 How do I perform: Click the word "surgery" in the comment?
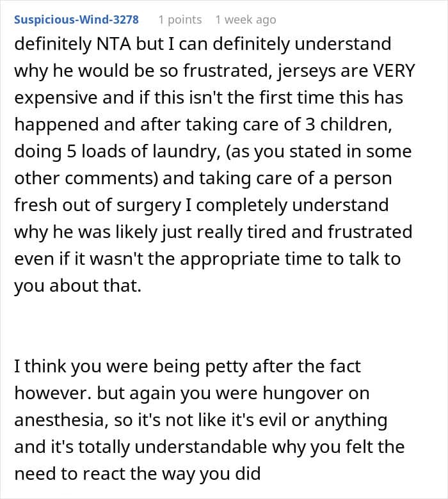pos(164,205)
